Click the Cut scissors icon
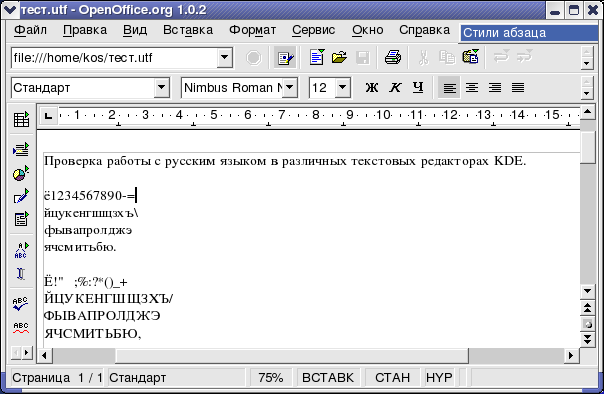The height and width of the screenshot is (394, 604). [424, 58]
